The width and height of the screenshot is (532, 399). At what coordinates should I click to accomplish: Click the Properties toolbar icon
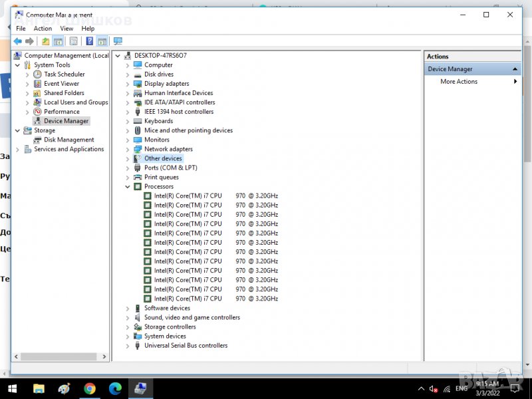(x=73, y=41)
